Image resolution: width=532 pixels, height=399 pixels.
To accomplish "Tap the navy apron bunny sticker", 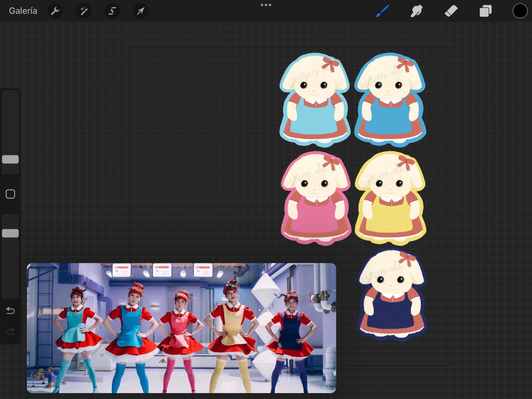I will click(x=392, y=295).
